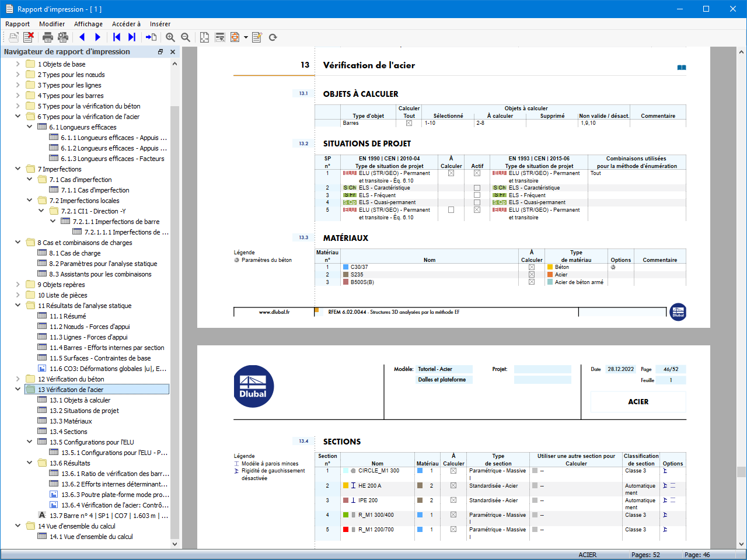Click the report preview vertical scrollbar thumb
Image resolution: width=747 pixels, height=560 pixels.
[741, 471]
